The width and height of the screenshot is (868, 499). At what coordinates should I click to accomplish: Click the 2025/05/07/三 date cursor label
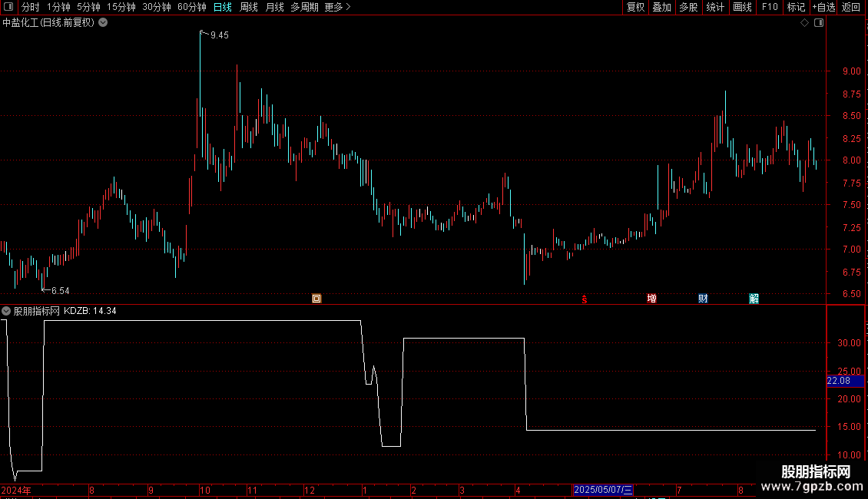(x=603, y=490)
